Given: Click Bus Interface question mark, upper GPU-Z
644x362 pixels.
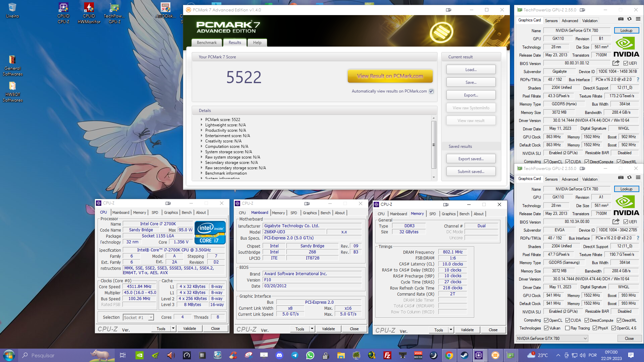Looking at the screenshot, I should coord(638,79).
